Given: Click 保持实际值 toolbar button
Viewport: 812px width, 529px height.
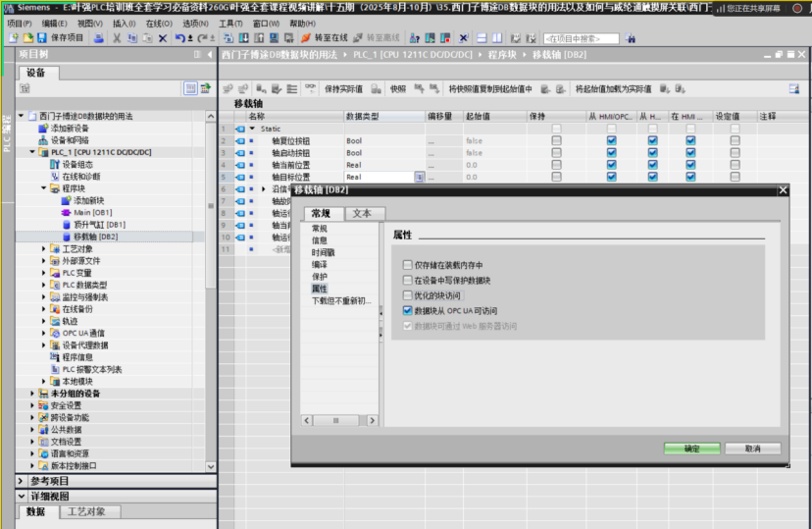Looking at the screenshot, I should [x=343, y=89].
